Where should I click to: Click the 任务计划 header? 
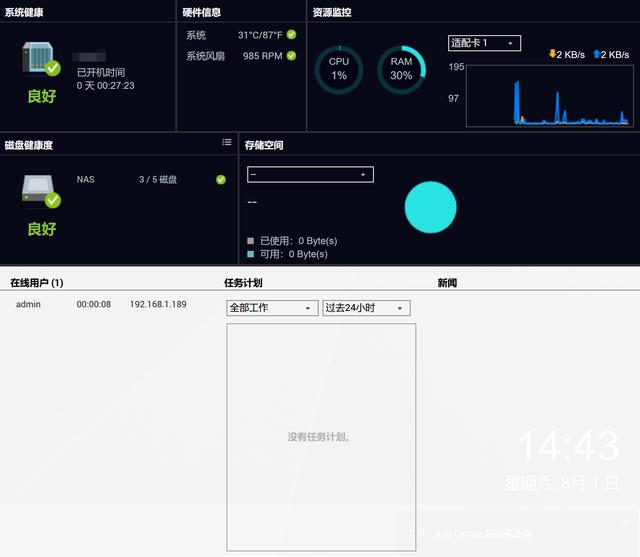(x=243, y=283)
